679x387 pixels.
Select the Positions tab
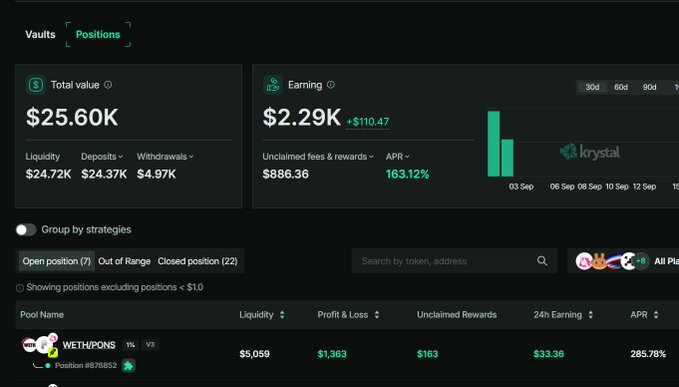(x=98, y=35)
